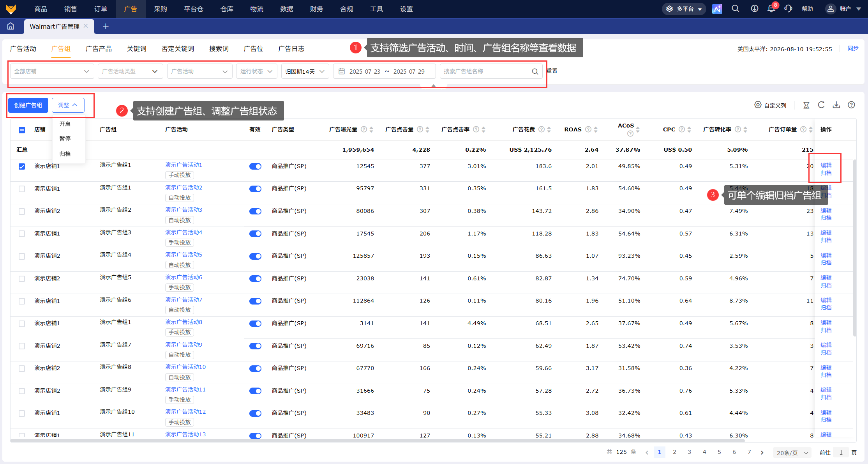Open the home page icon tab

[11, 26]
